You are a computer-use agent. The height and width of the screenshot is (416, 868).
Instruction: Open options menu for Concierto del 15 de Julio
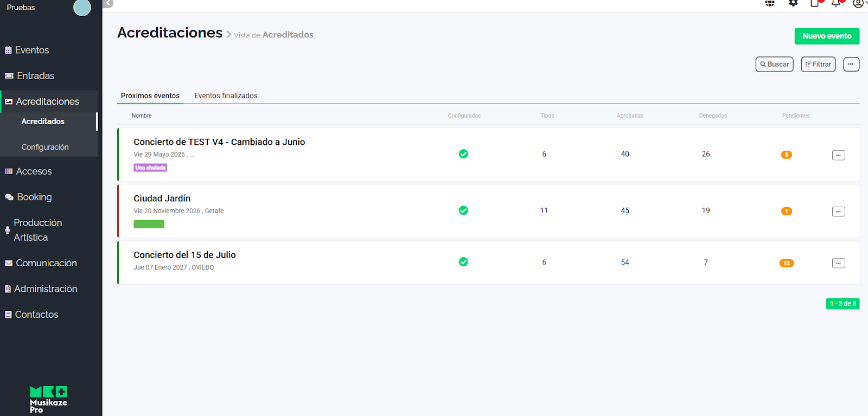point(838,263)
